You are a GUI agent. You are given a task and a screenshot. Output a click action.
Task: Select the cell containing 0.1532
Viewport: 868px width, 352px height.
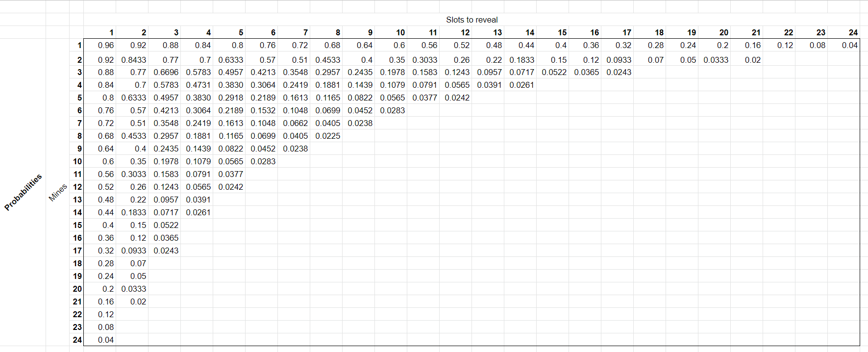pos(263,110)
